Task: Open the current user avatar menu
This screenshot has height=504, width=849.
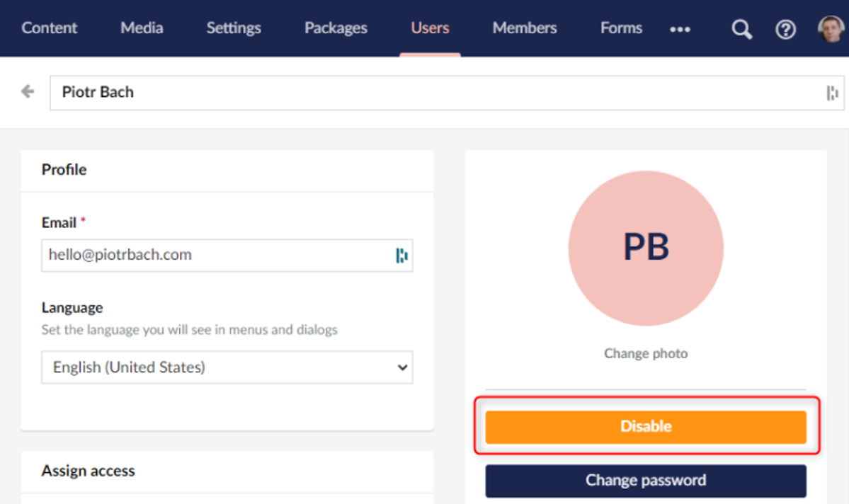Action: [x=831, y=29]
